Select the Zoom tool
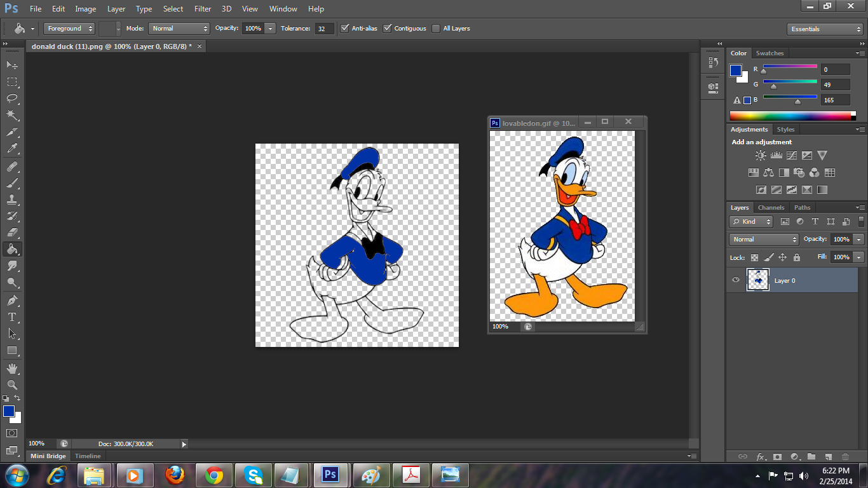 (x=12, y=385)
